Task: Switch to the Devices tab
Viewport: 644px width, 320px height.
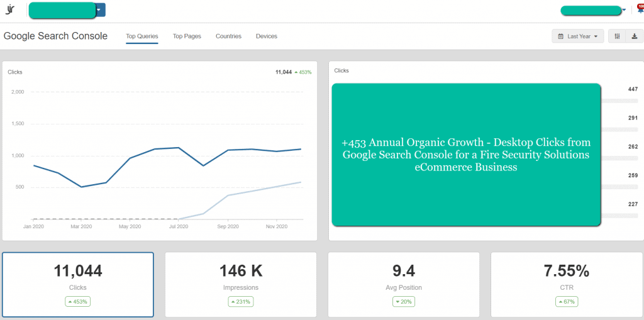Action: coord(267,36)
